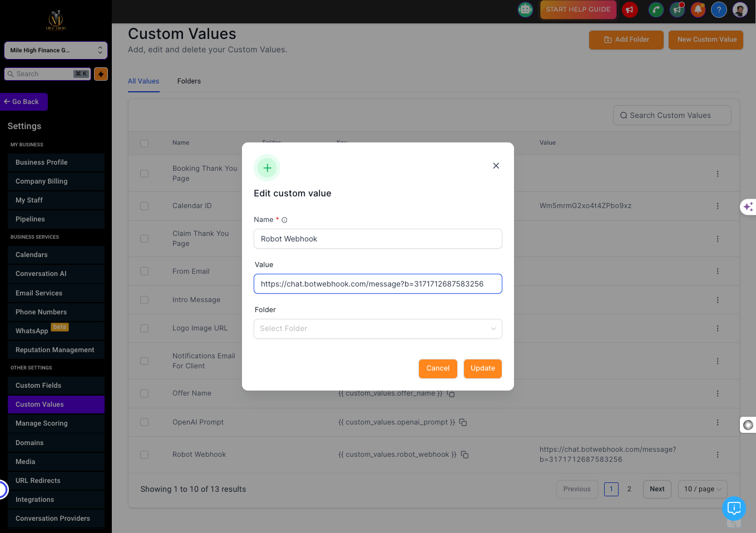Click the Update button
Viewport: 756px width, 533px height.
click(x=483, y=368)
